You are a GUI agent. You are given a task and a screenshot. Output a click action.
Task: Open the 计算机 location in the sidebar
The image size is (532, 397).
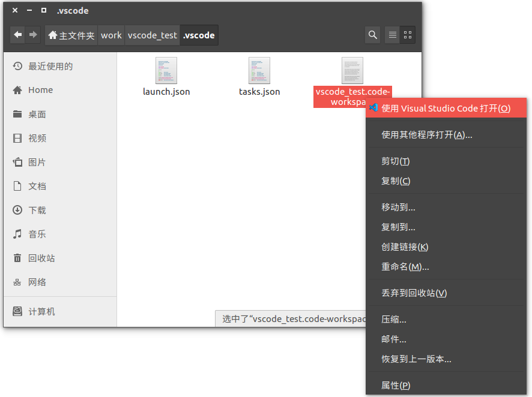tap(60, 311)
